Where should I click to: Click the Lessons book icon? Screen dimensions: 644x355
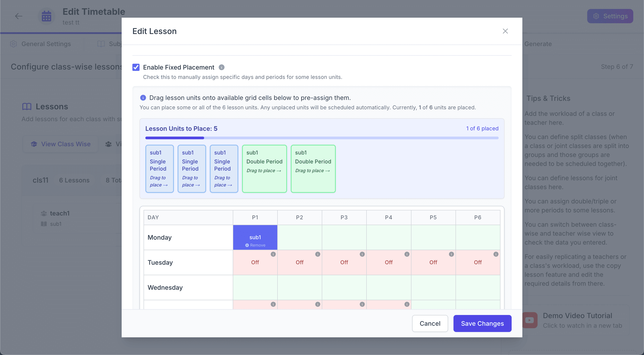(x=27, y=107)
